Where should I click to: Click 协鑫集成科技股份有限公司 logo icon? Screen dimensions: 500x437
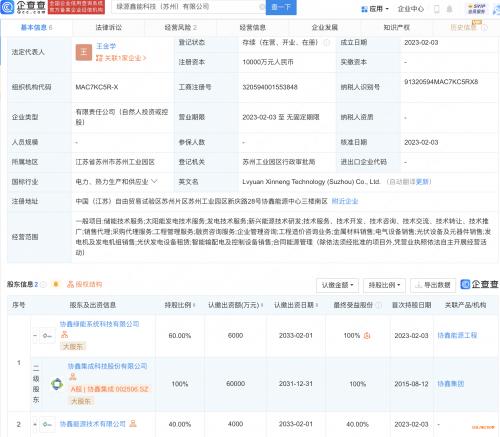pos(57,384)
